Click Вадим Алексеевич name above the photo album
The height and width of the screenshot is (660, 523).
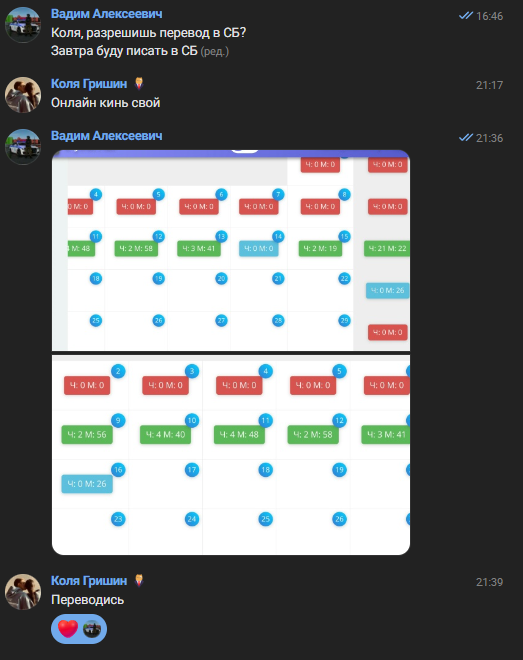tap(106, 136)
